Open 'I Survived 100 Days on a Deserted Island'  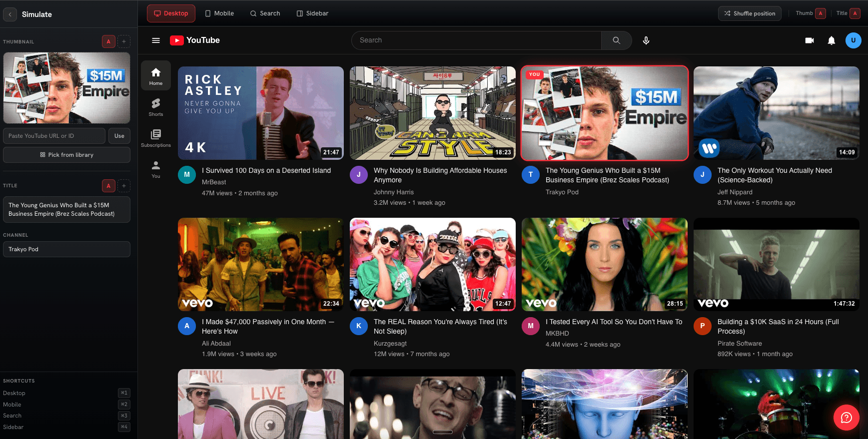point(266,170)
